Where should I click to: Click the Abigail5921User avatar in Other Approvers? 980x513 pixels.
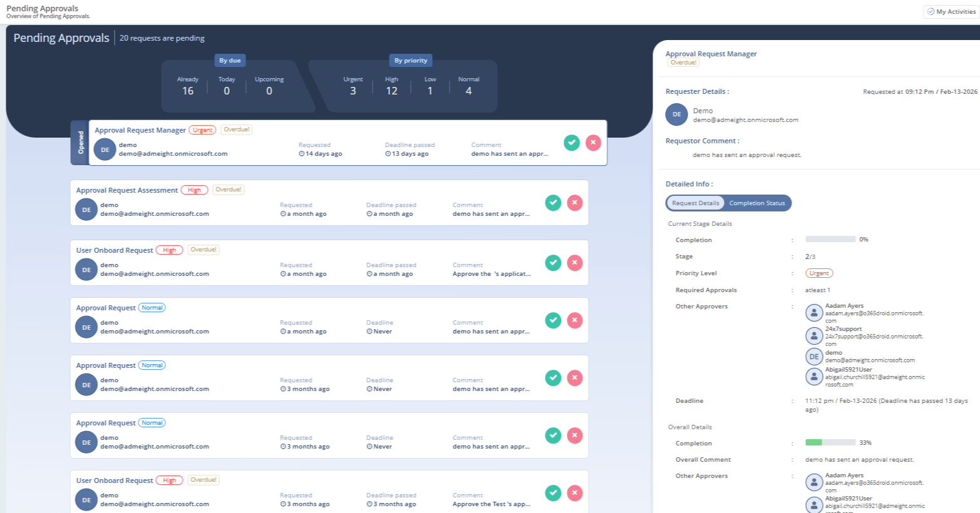[x=814, y=377]
